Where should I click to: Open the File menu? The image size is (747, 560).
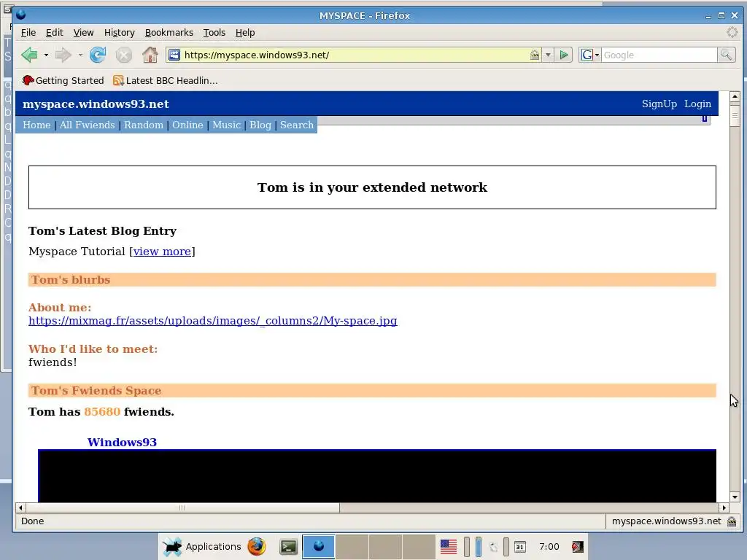click(28, 32)
